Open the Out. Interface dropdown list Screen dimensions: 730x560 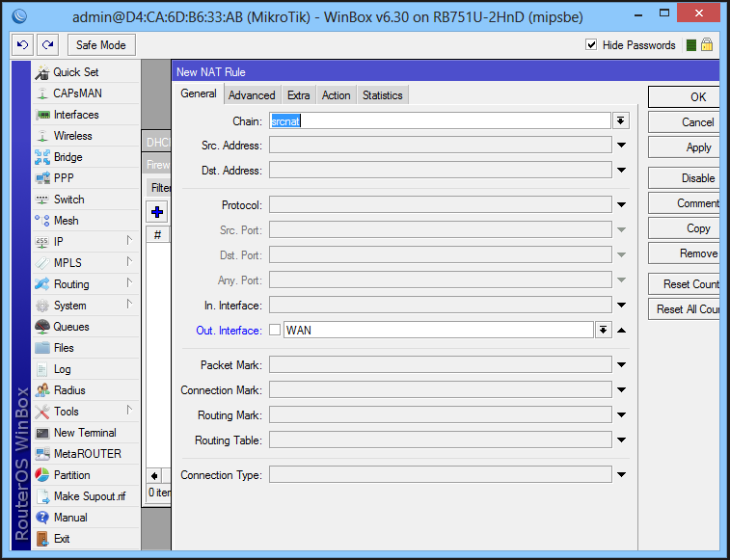tap(604, 330)
